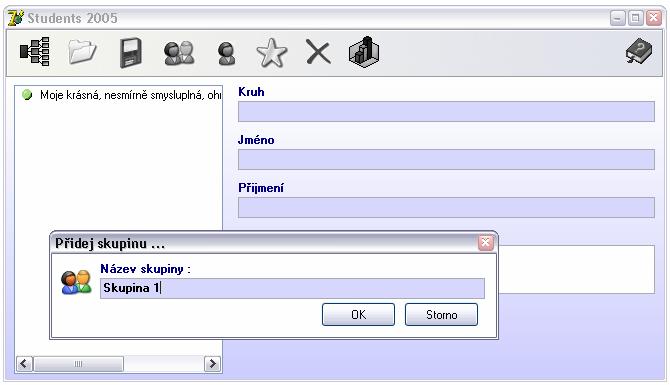Viewport: 670px width, 385px height.
Task: Save using the floppy disk icon
Action: [130, 53]
